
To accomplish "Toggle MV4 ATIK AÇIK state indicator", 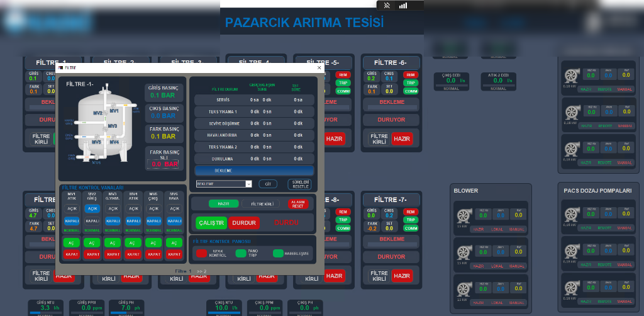I will click(133, 209).
